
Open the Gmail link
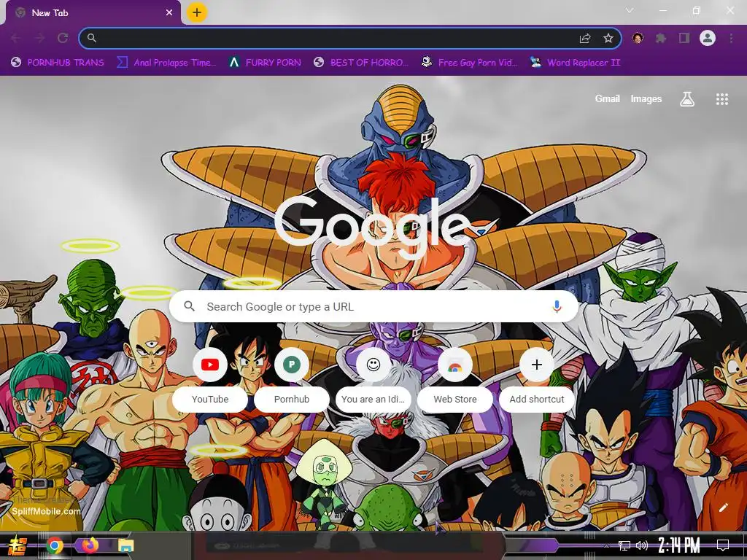pos(607,98)
